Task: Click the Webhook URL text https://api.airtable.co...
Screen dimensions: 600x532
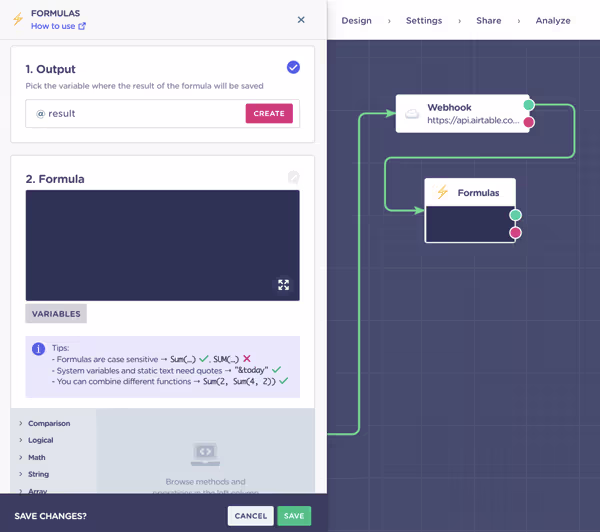Action: [473, 120]
